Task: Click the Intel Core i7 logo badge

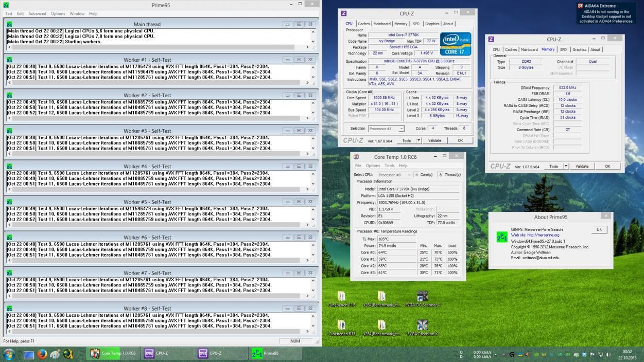Action: coord(456,44)
